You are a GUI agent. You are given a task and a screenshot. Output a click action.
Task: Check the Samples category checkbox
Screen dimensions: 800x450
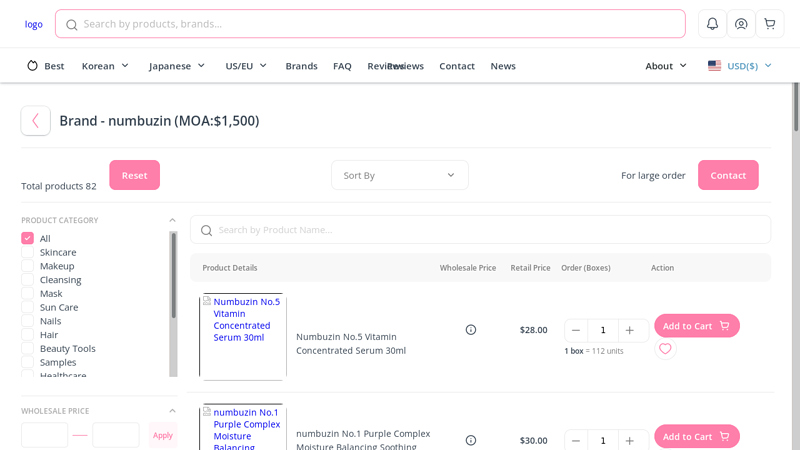28,362
